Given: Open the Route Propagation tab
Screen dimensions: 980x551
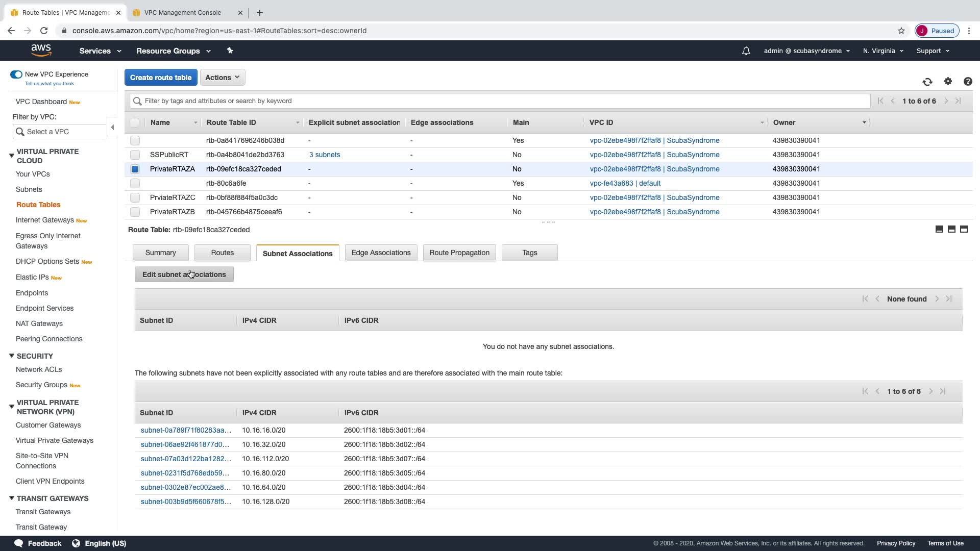Looking at the screenshot, I should [459, 253].
